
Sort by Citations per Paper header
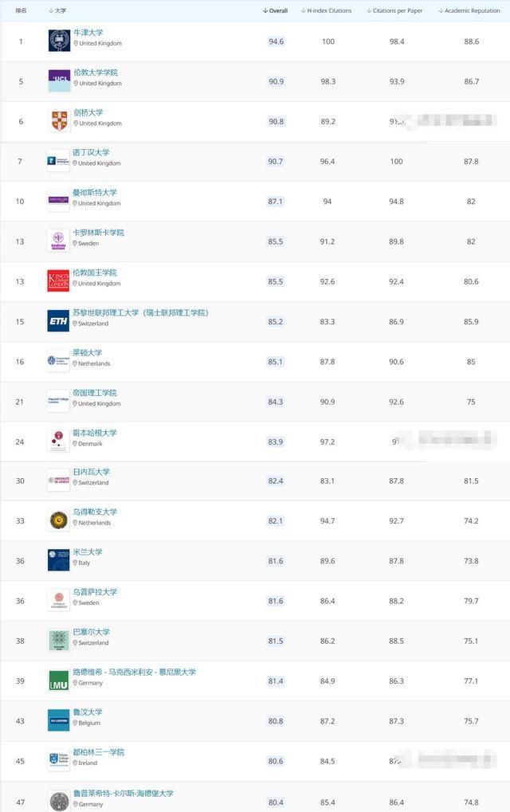click(x=394, y=10)
